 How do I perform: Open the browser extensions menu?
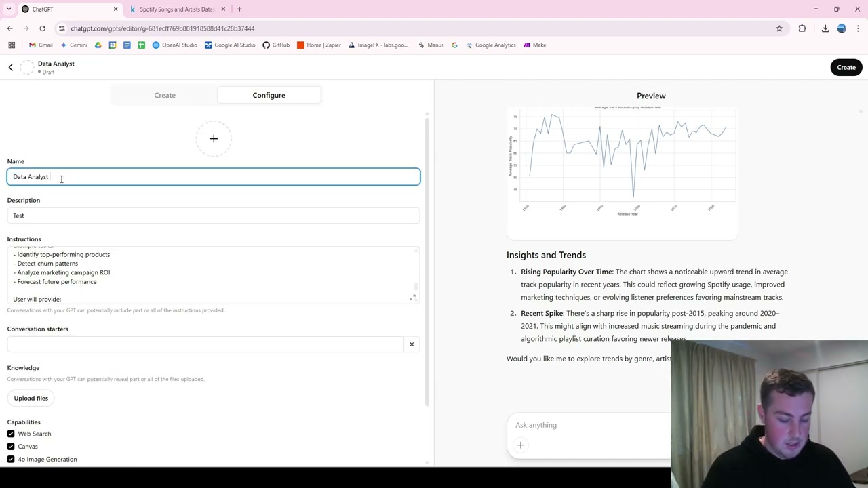802,28
